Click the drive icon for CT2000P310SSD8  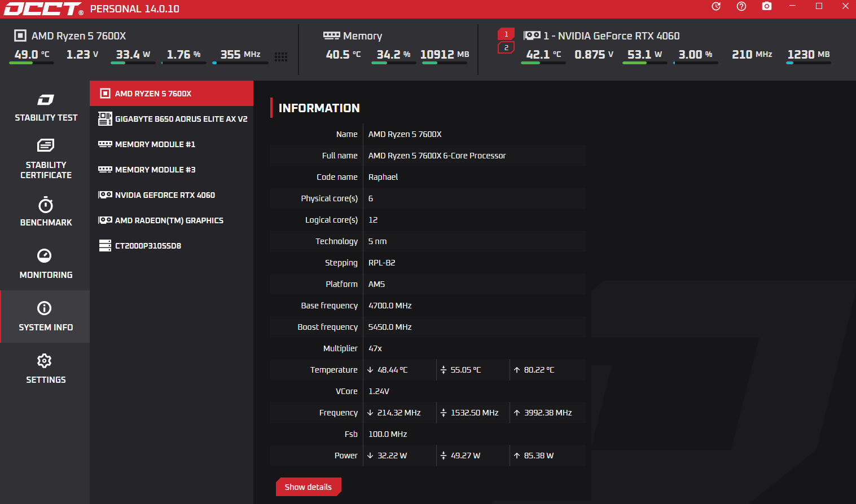(105, 246)
